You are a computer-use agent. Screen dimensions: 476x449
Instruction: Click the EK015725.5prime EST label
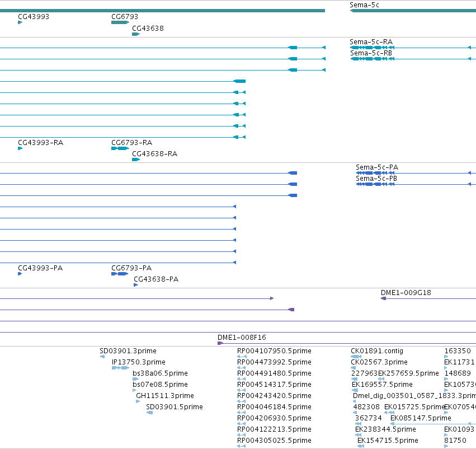click(414, 407)
